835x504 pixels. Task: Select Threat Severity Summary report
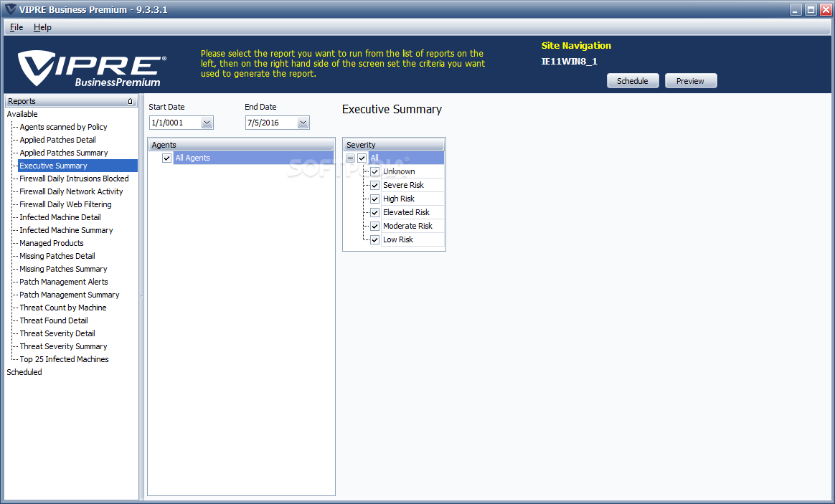[x=63, y=346]
